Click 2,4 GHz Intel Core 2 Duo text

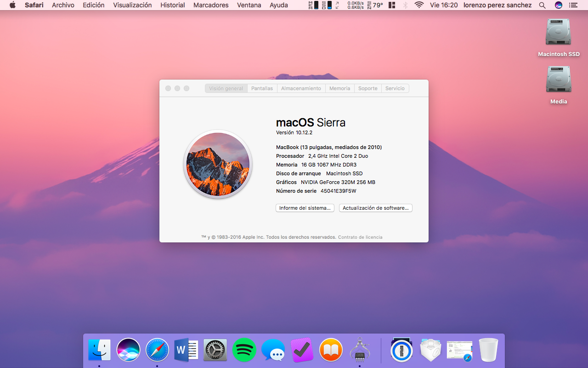(338, 156)
